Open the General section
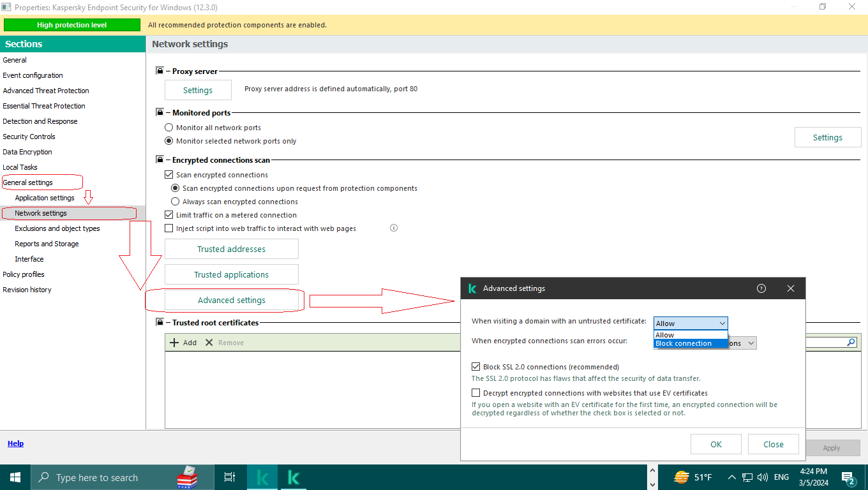868x490 pixels. click(x=15, y=60)
